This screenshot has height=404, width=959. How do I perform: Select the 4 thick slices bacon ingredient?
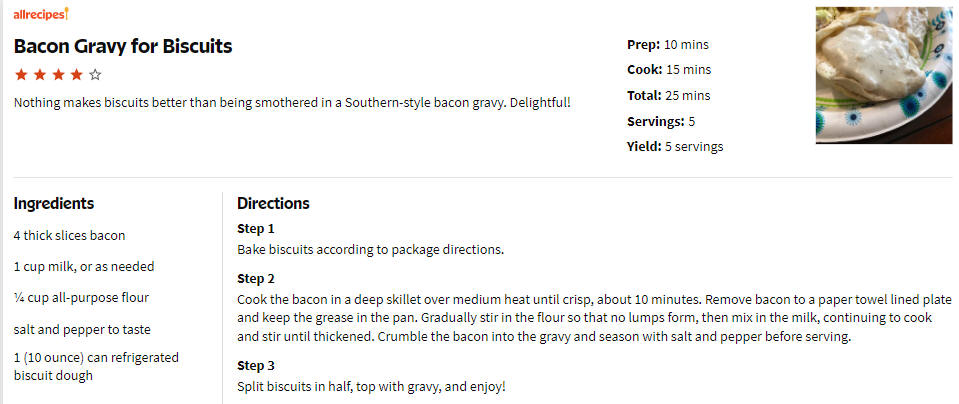tap(69, 235)
